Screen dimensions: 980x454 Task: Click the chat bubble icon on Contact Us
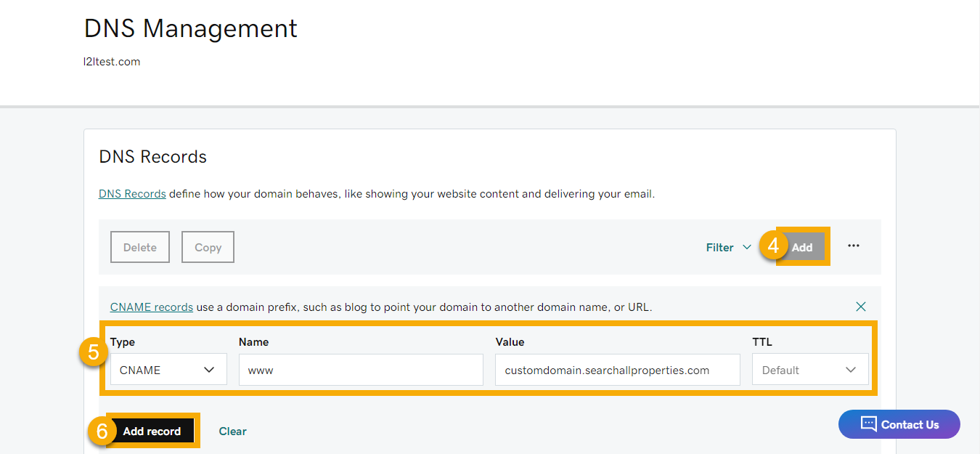click(870, 424)
